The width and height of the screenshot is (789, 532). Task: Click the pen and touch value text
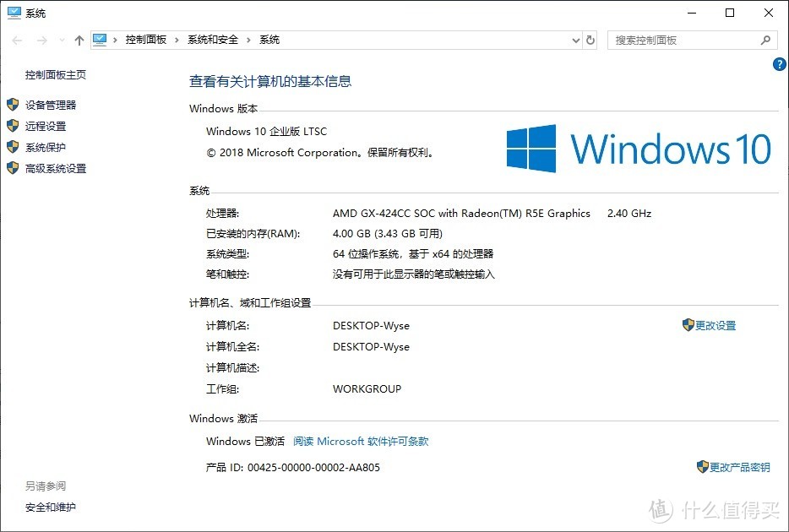pyautogui.click(x=414, y=274)
